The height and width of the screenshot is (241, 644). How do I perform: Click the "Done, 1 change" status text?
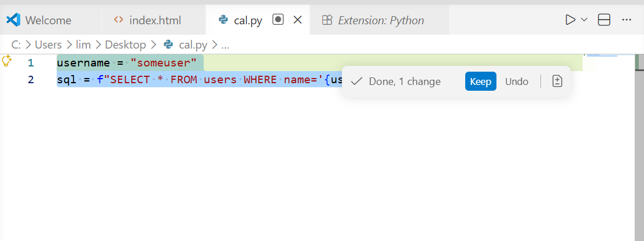pos(404,81)
